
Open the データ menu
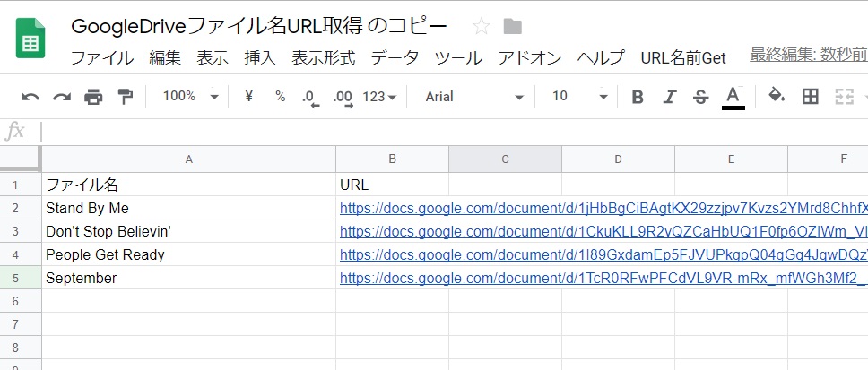pyautogui.click(x=395, y=57)
